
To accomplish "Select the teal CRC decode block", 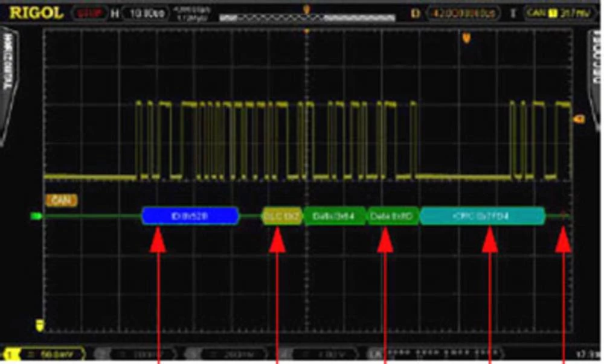I will tap(482, 216).
